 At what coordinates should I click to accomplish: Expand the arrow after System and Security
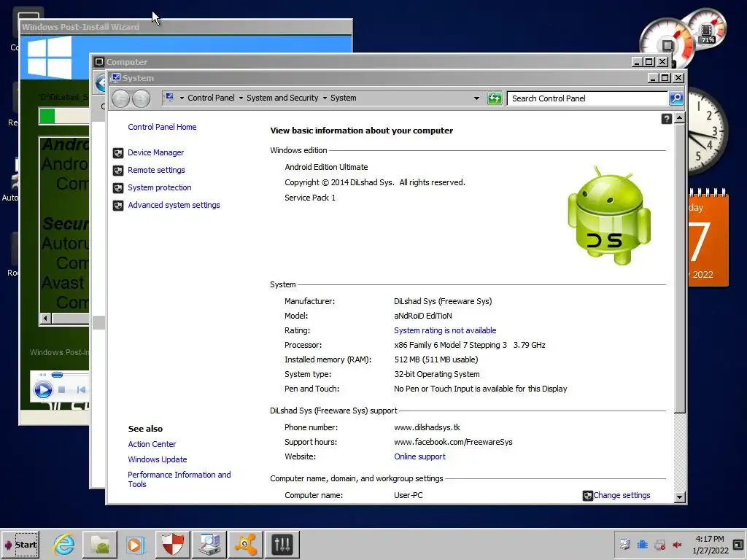click(325, 98)
